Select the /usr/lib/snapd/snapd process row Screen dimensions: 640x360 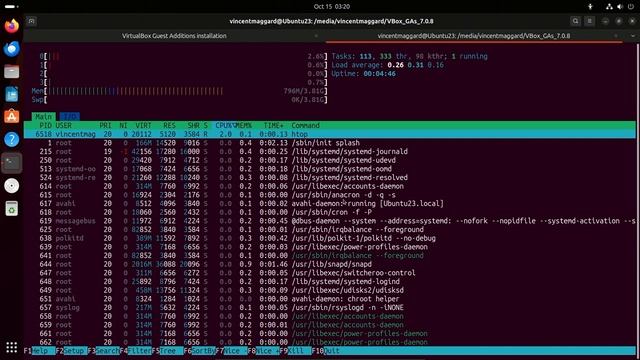pyautogui.click(x=329, y=264)
